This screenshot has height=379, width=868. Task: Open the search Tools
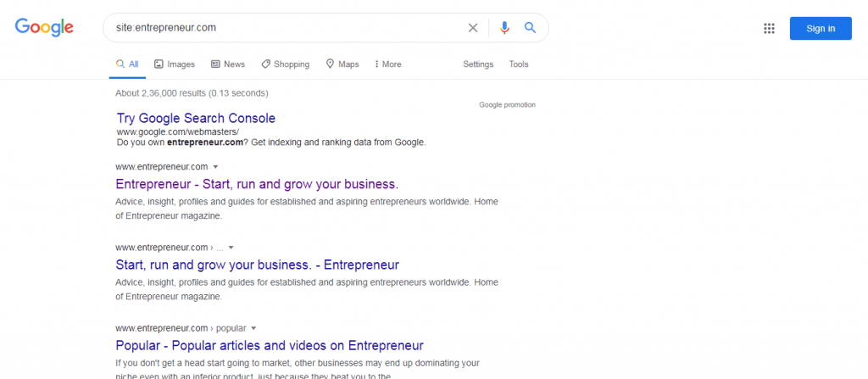(519, 64)
